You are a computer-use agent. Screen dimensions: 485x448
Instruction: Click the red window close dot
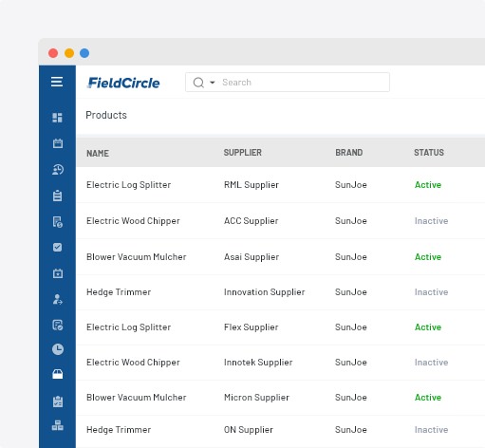(53, 53)
